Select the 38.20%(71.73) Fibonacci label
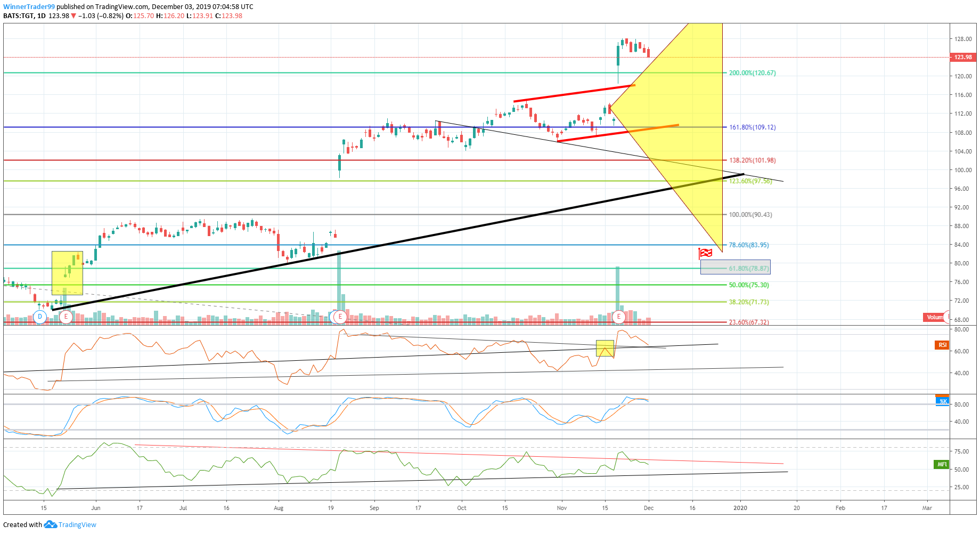The image size is (980, 534). [x=748, y=302]
